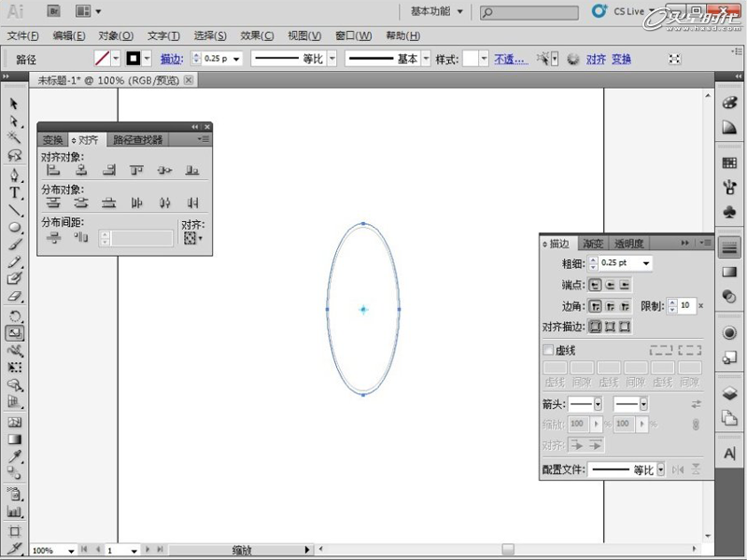Enable the 虚线 dashed line checkbox
The height and width of the screenshot is (560, 747).
pyautogui.click(x=548, y=350)
